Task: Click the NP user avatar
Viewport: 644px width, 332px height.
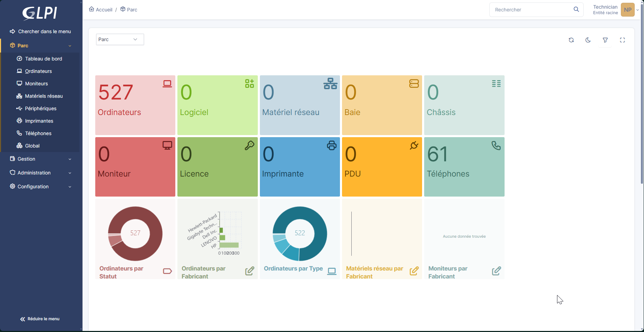Action: click(627, 10)
